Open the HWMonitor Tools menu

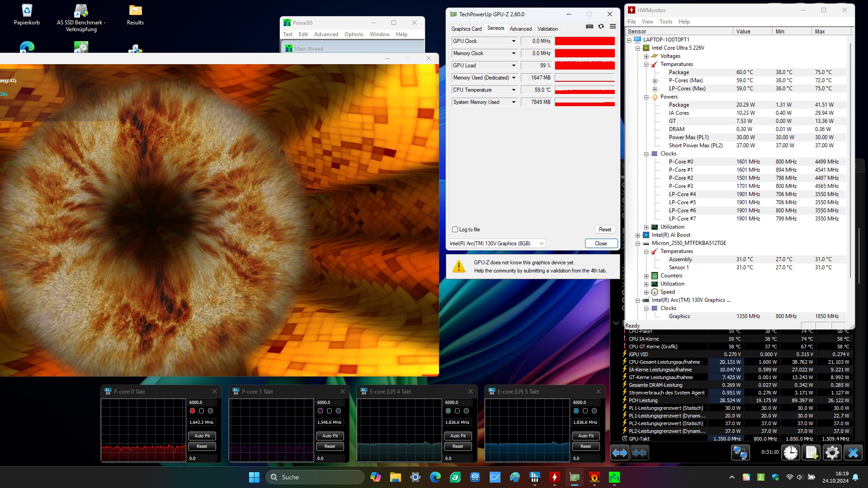pyautogui.click(x=665, y=22)
